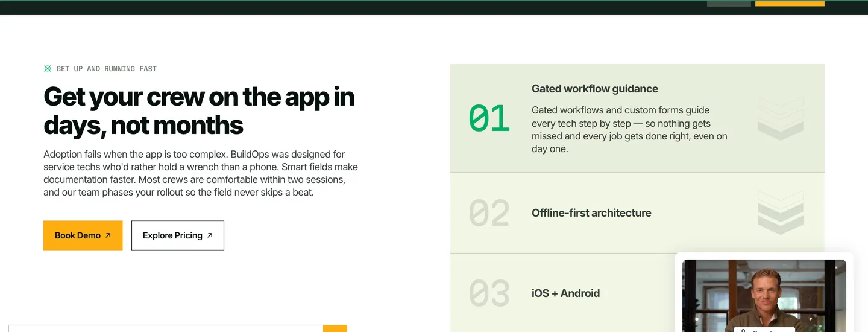Focus the input field at the bottom left
868x332 pixels.
tap(166, 328)
